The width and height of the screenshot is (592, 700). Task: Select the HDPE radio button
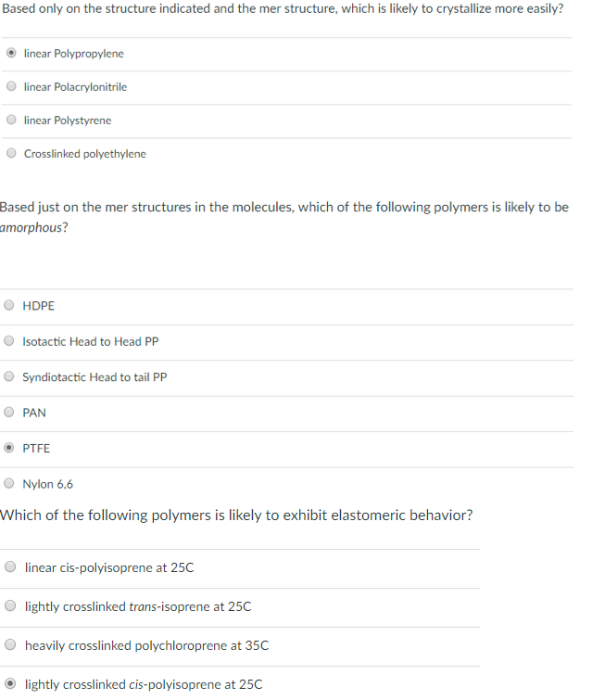point(9,306)
